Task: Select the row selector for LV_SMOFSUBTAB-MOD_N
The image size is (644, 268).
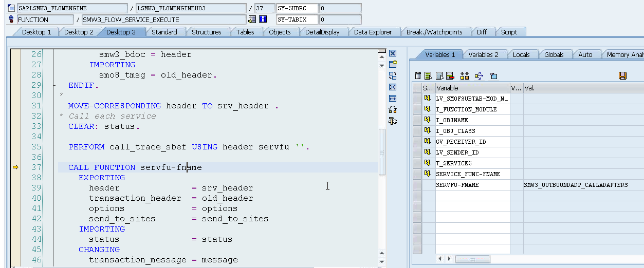Action: (417, 98)
